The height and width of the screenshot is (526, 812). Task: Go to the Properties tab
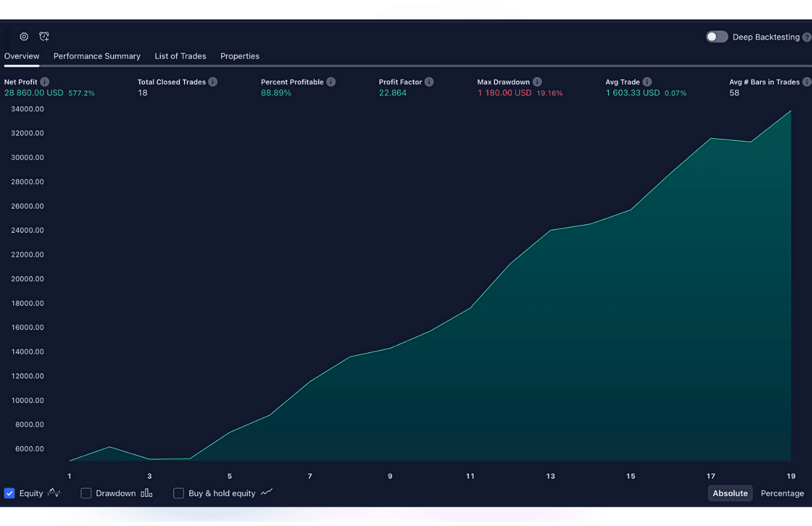tap(240, 56)
